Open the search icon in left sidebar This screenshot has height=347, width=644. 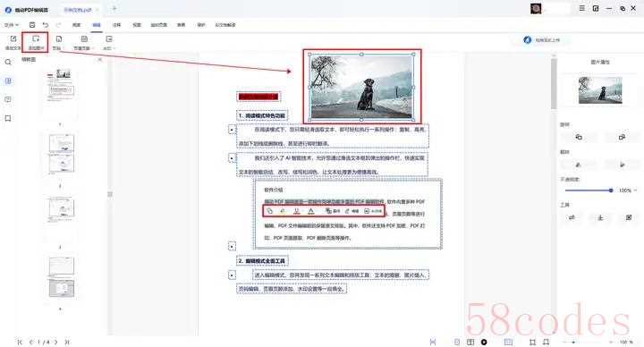tap(8, 63)
